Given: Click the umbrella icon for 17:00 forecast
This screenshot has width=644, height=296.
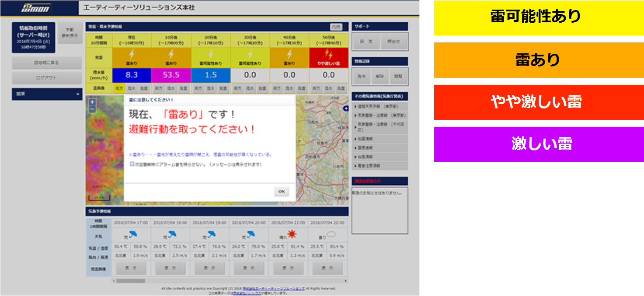Looking at the screenshot, I should [x=133, y=235].
